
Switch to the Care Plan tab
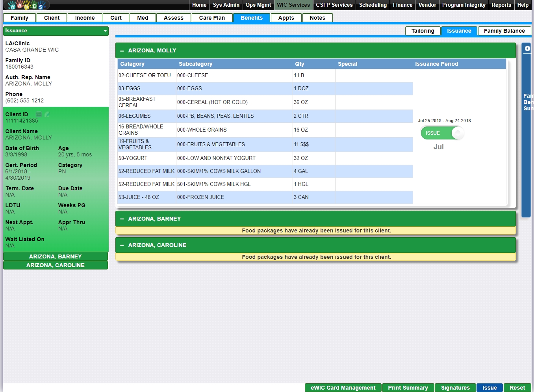(x=212, y=18)
